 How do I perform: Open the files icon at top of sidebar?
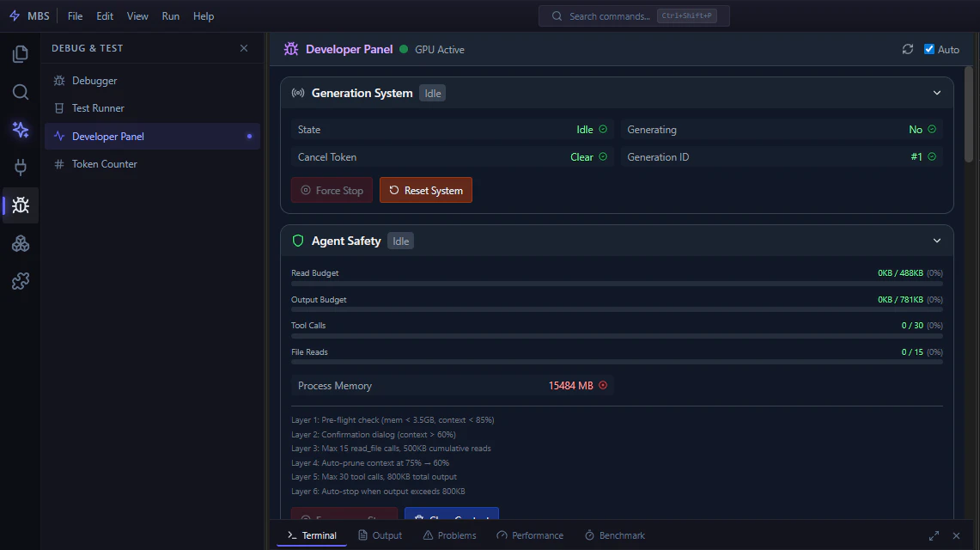[x=20, y=53]
